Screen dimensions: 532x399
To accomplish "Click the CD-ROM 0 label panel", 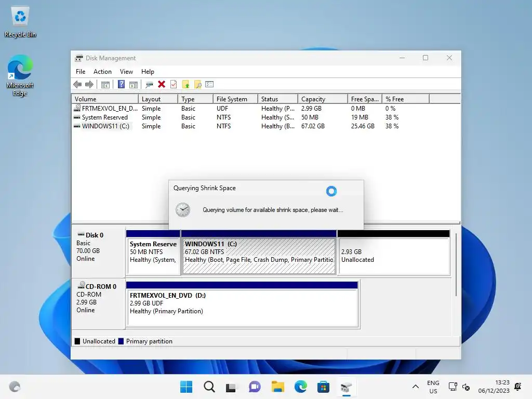I will pyautogui.click(x=98, y=304).
